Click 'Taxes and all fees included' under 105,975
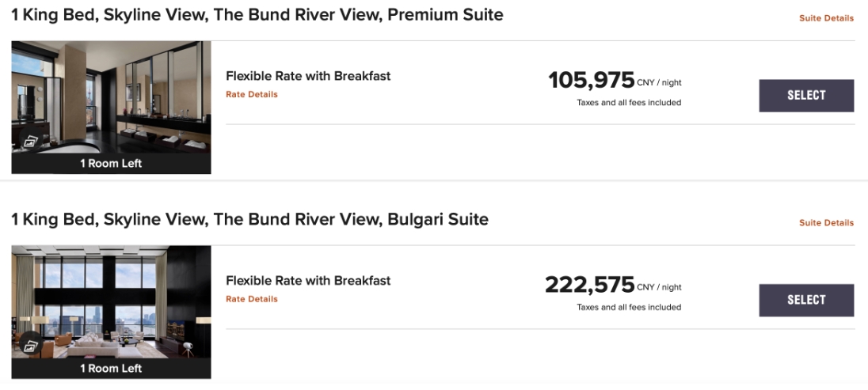Viewport: 868px width, 390px height. [x=629, y=103]
